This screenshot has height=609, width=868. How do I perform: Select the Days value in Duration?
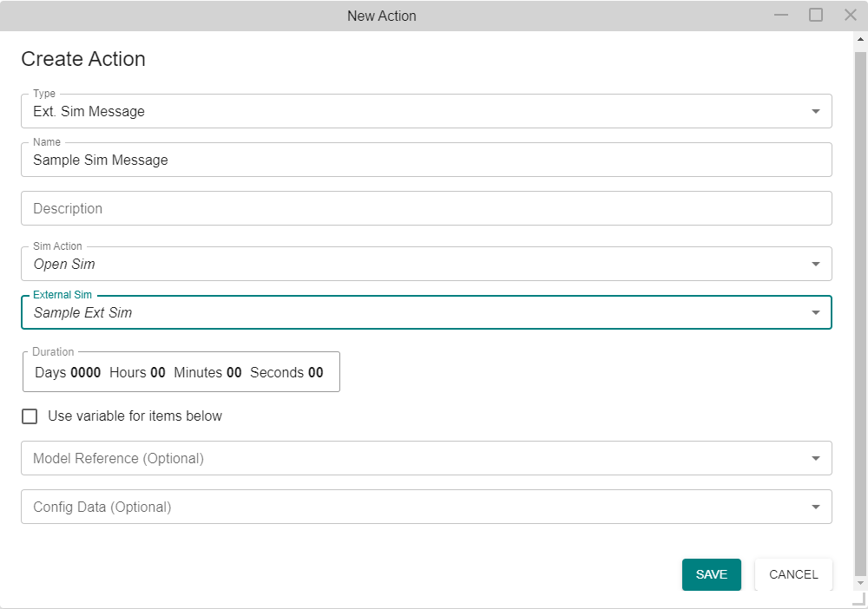85,373
